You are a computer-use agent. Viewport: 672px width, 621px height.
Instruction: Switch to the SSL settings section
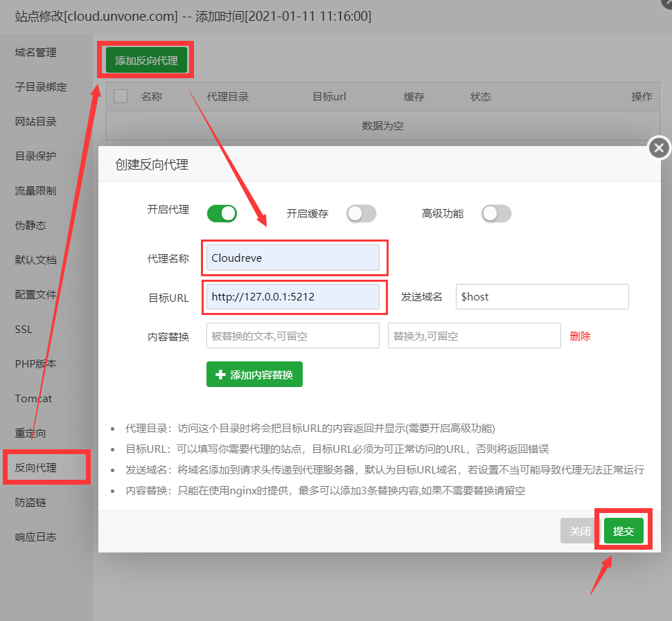click(23, 329)
